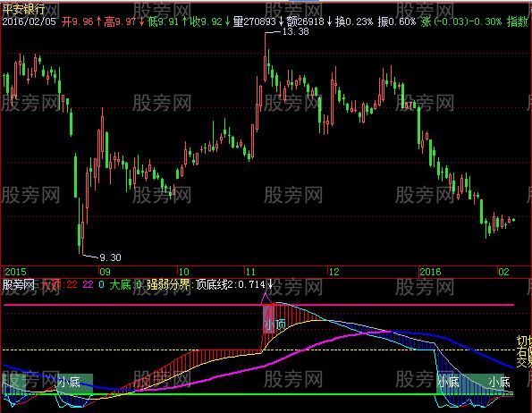Click the 大底 indicator legend label

click(120, 284)
